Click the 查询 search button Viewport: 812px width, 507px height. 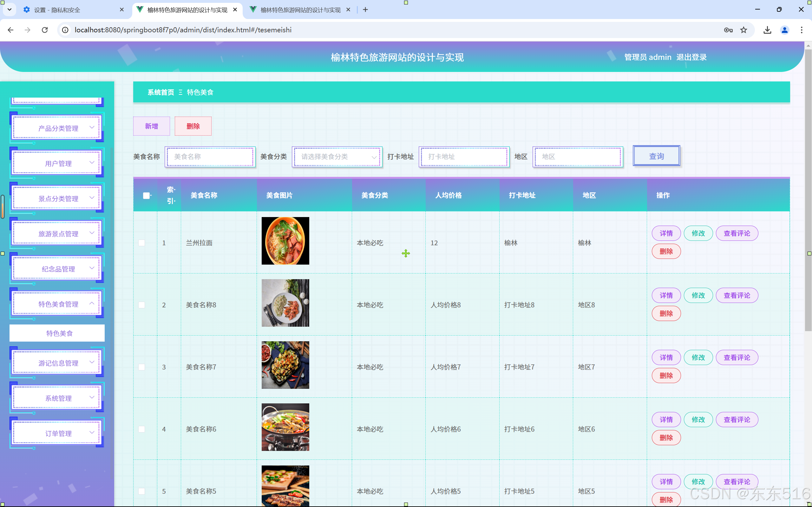point(656,156)
